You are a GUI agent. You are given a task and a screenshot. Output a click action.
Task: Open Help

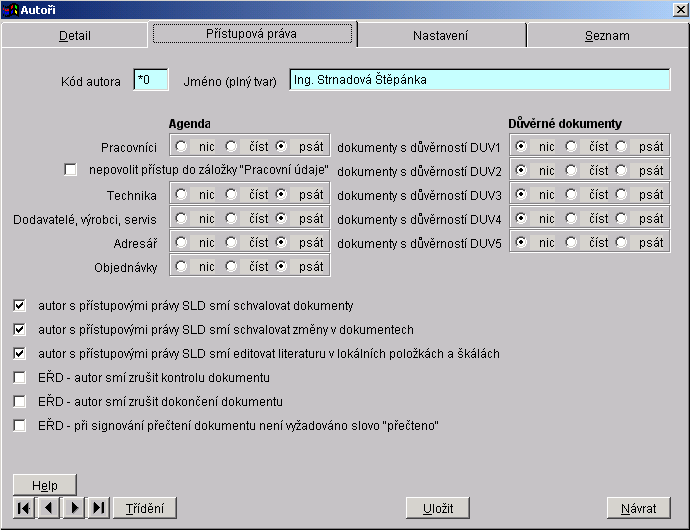click(x=45, y=485)
